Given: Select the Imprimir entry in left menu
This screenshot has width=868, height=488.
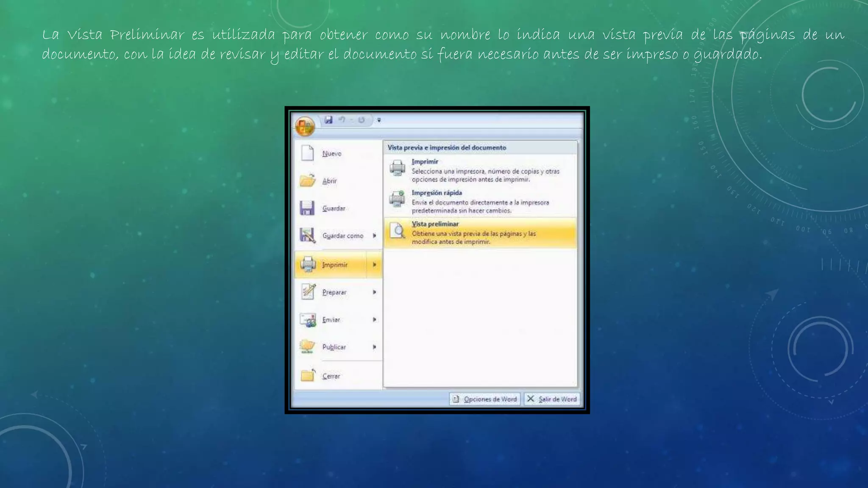Looking at the screenshot, I should click(334, 265).
